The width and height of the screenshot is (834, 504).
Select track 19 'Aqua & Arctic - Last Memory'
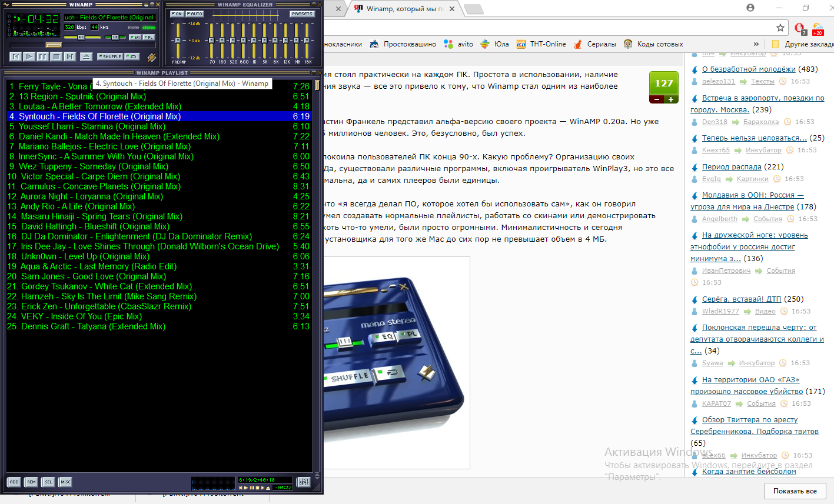[x=158, y=266]
